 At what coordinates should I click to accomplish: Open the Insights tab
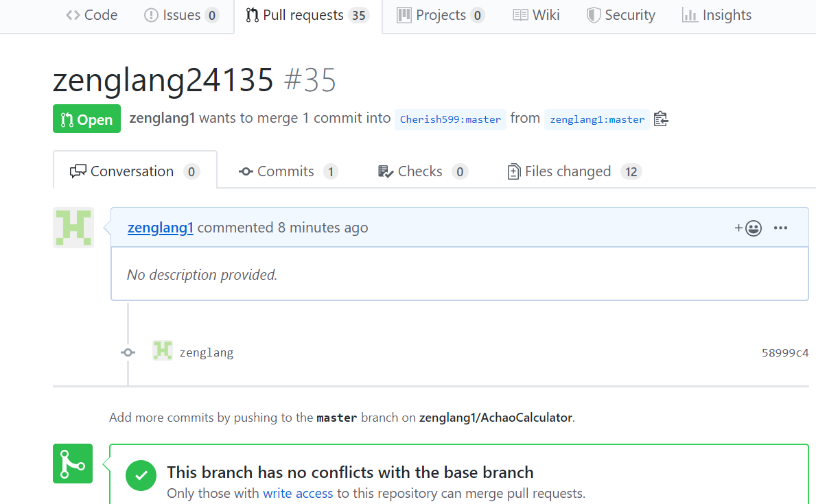tap(716, 15)
